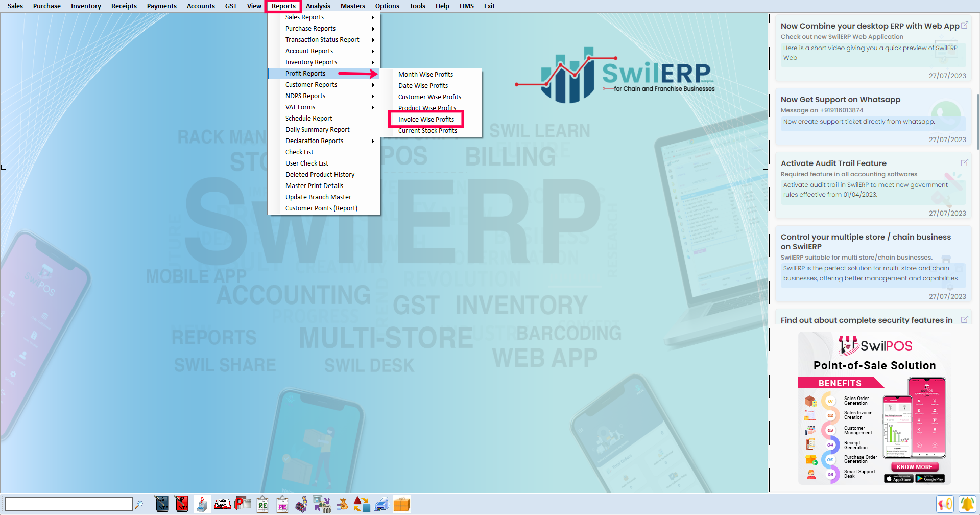Expand Transaction Status Report submenu
The height and width of the screenshot is (515, 980).
point(324,40)
